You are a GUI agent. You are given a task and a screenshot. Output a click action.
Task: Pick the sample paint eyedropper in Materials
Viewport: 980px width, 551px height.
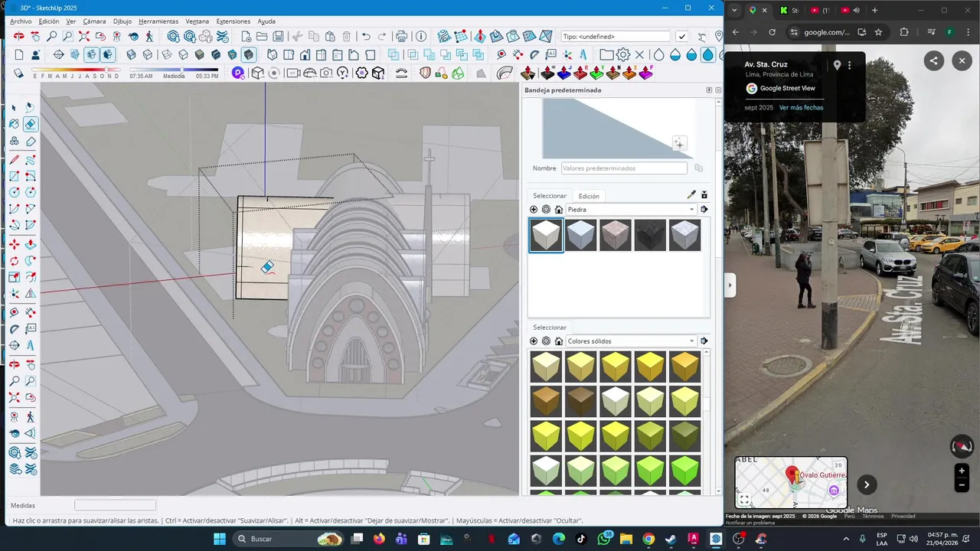point(691,195)
